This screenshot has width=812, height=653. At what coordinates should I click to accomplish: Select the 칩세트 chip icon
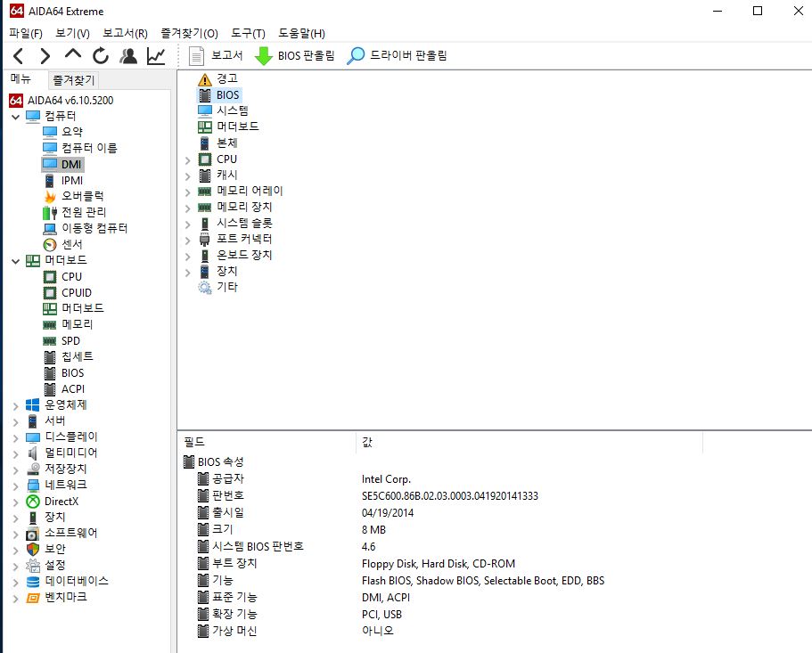tap(50, 357)
